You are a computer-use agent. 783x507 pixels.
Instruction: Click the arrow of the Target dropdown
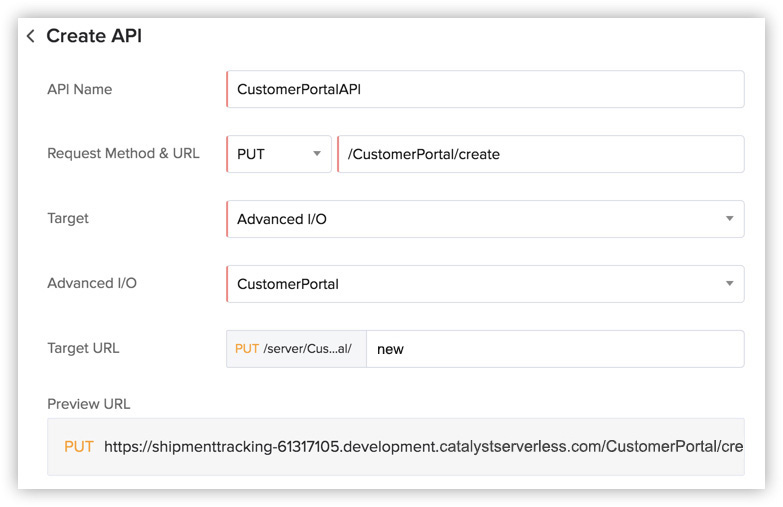pos(729,219)
